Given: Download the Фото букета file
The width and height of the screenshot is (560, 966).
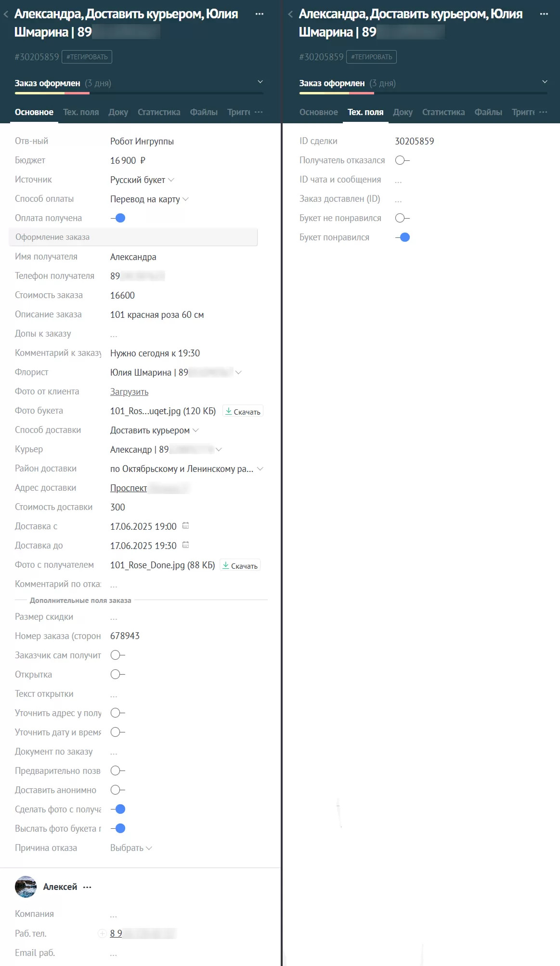Looking at the screenshot, I should pos(243,411).
